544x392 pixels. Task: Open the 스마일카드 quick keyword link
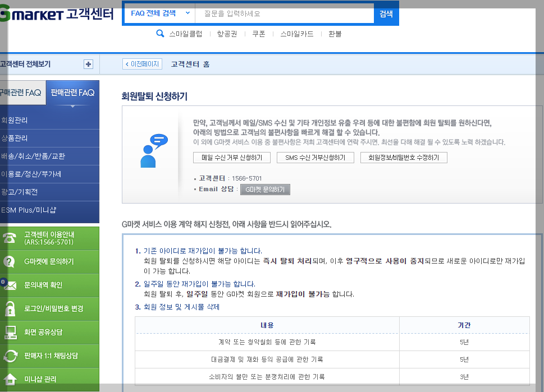point(297,34)
